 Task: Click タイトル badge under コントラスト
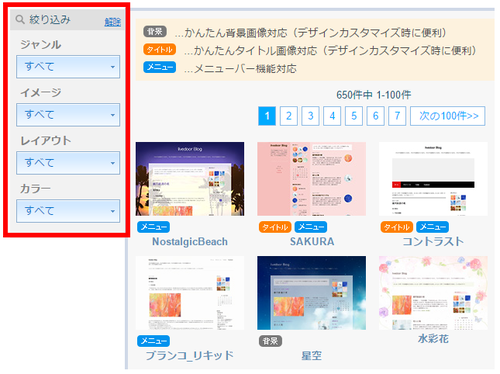coord(397,227)
